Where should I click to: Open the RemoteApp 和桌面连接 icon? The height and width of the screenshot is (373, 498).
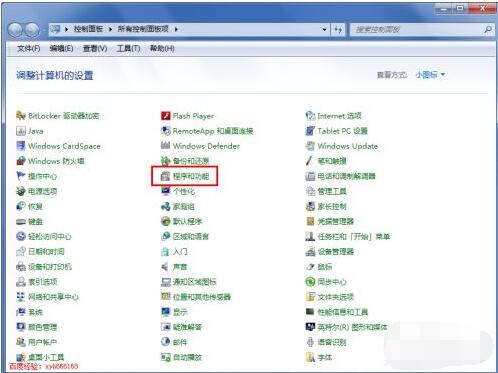point(166,131)
